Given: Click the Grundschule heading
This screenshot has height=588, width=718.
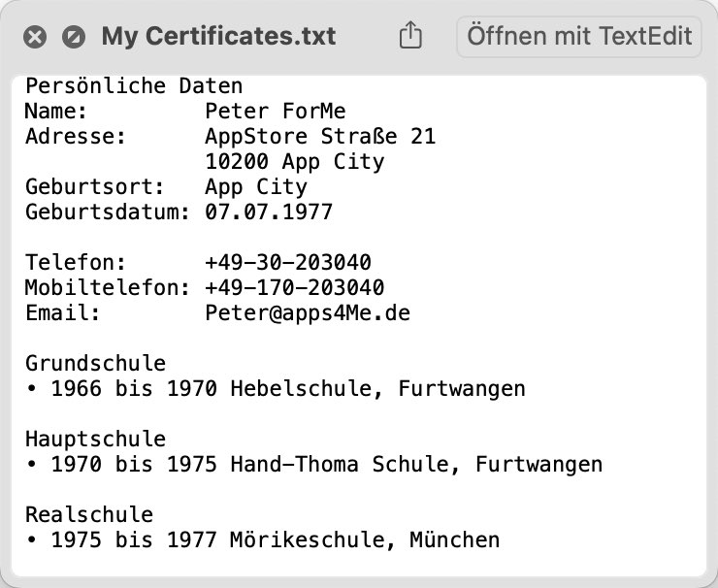Looking at the screenshot, I should [x=95, y=363].
